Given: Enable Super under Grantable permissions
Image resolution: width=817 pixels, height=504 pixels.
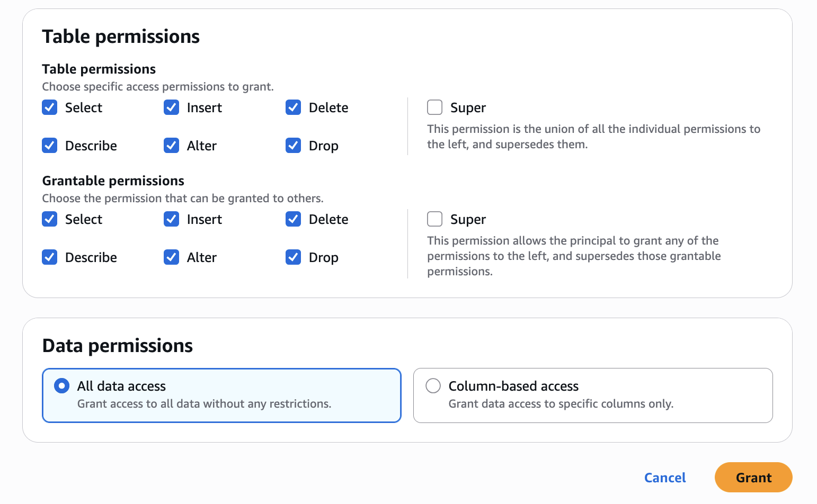Looking at the screenshot, I should pos(435,219).
